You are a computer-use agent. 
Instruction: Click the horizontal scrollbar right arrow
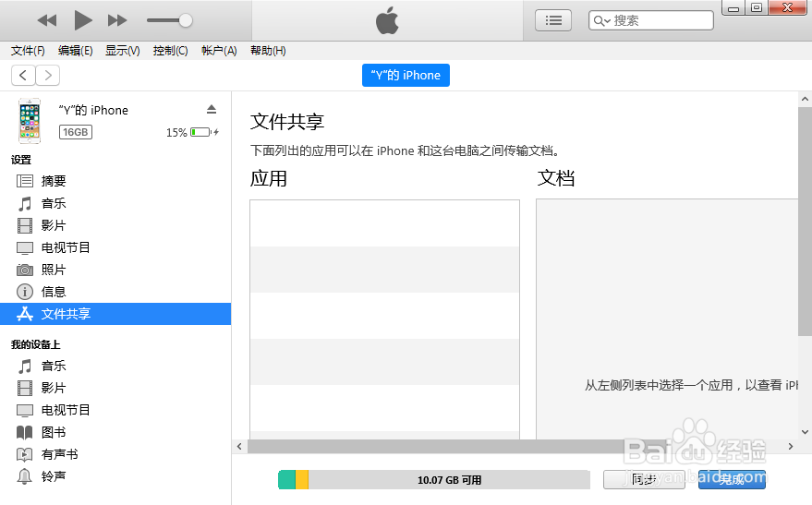click(790, 447)
